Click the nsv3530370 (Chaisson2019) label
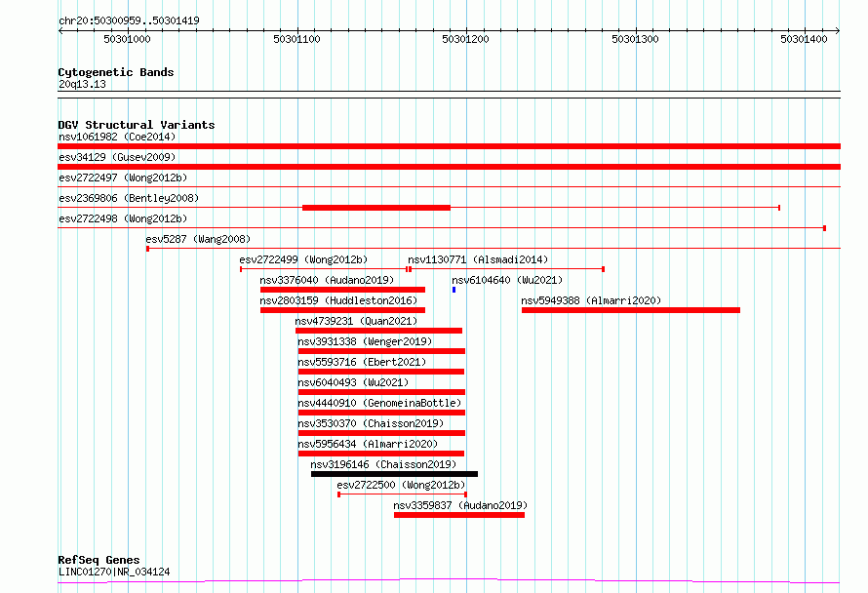 [371, 423]
